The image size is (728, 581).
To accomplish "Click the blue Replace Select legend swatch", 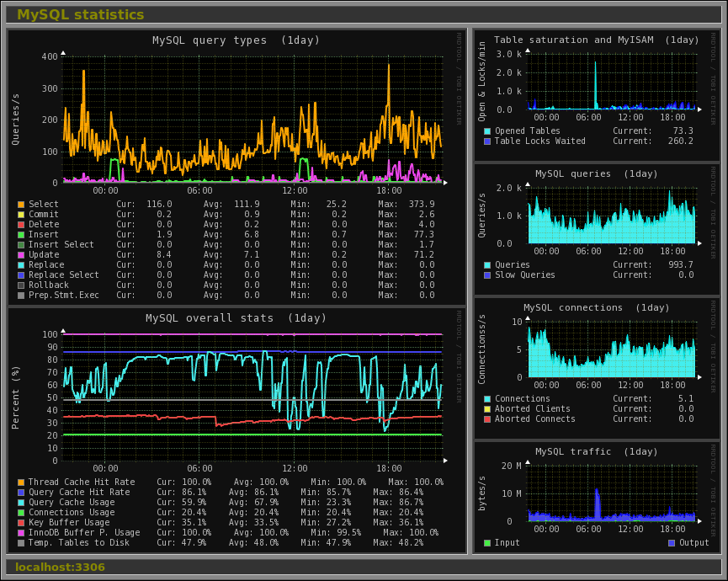I will (x=21, y=275).
